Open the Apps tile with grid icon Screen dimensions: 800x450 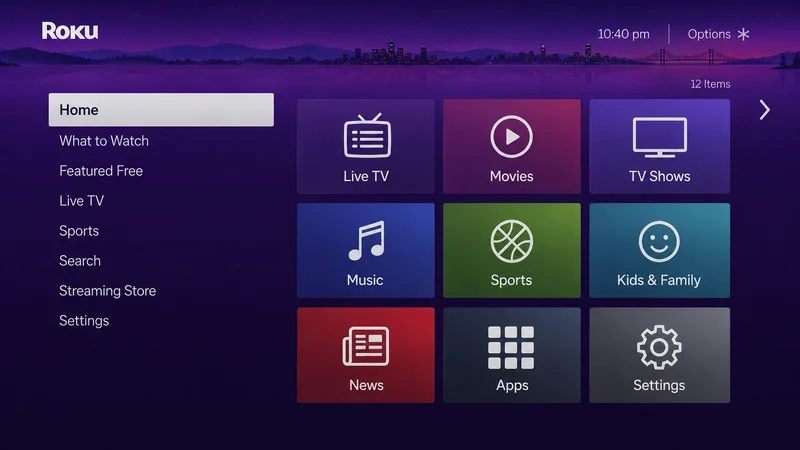tap(512, 355)
